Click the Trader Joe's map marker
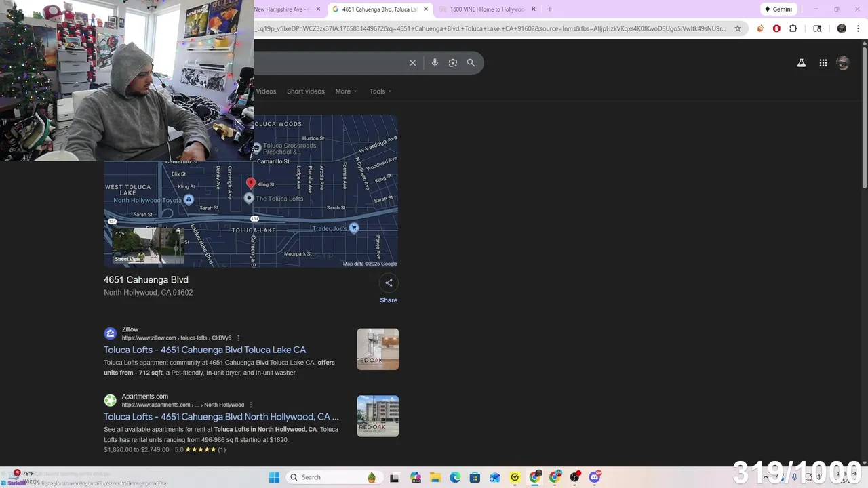Viewport: 868px width, 488px height. [353, 228]
